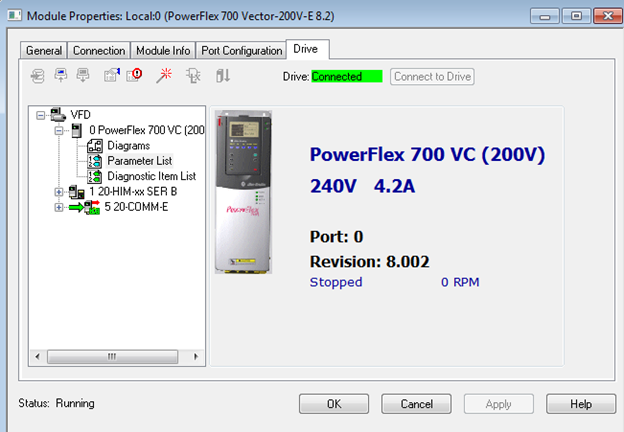624x432 pixels.
Task: Minimize the Module Properties window
Action: (x=545, y=16)
